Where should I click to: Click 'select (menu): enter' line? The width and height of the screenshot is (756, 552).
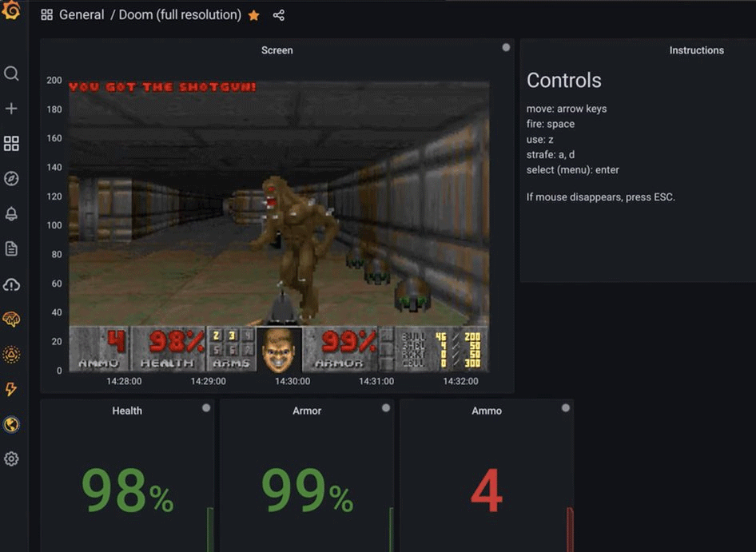[572, 169]
